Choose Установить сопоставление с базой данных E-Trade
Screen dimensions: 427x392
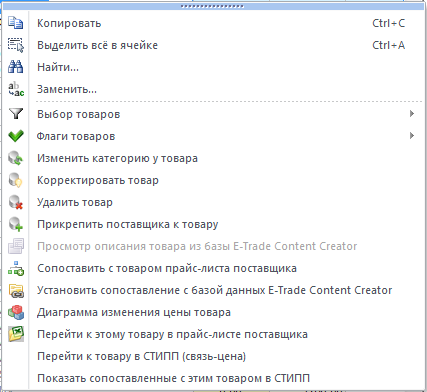pyautogui.click(x=214, y=290)
